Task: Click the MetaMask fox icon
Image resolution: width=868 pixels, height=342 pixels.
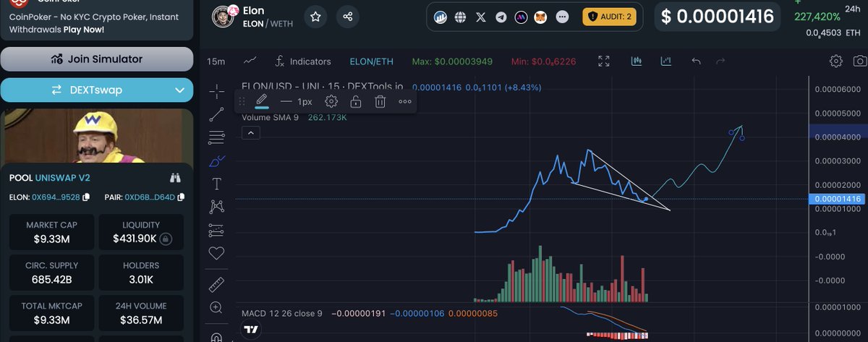Action: pyautogui.click(x=540, y=17)
